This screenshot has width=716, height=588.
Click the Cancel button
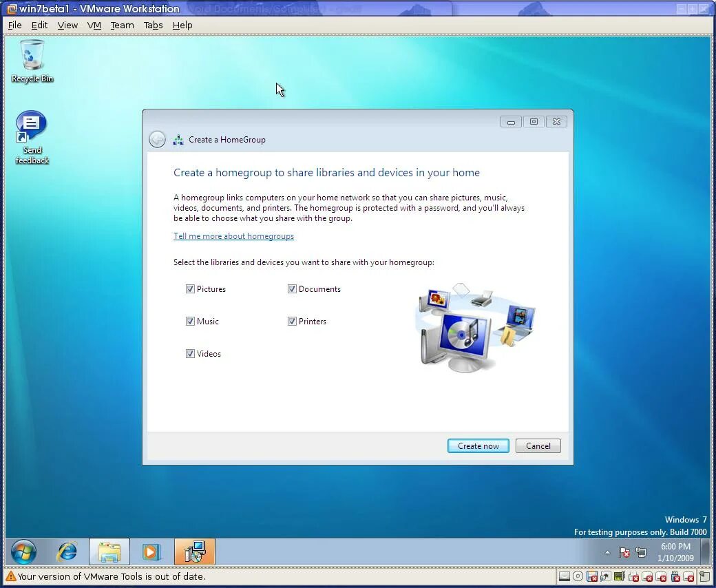(x=538, y=446)
